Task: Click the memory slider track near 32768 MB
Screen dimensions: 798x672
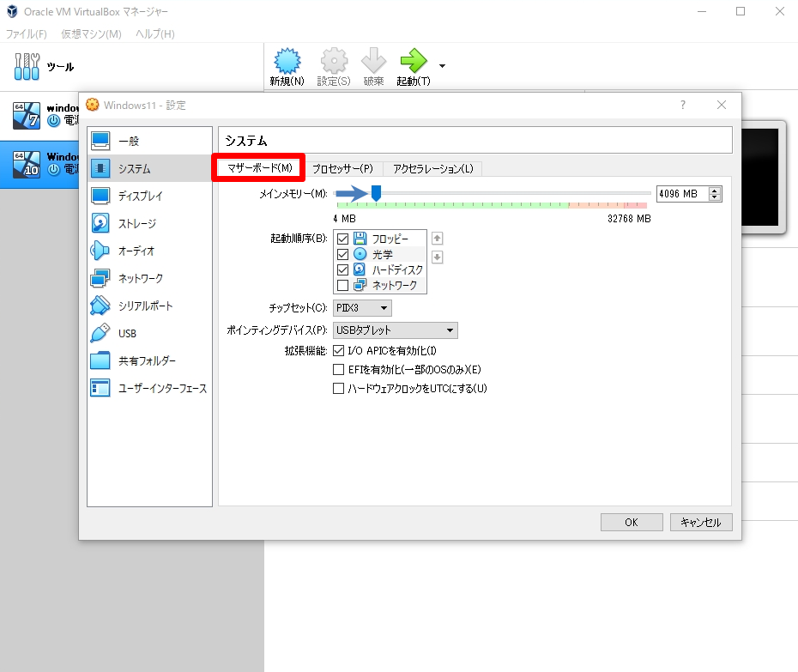Action: [x=646, y=193]
